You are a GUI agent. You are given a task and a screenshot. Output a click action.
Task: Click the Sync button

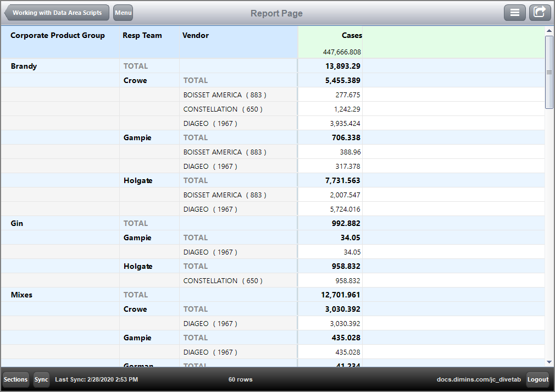pos(41,379)
